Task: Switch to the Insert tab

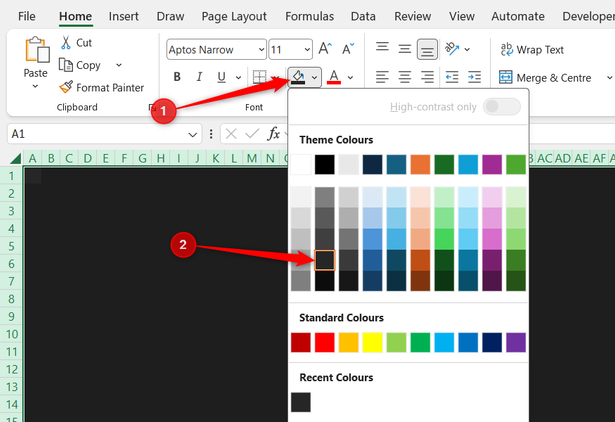Action: coord(124,16)
